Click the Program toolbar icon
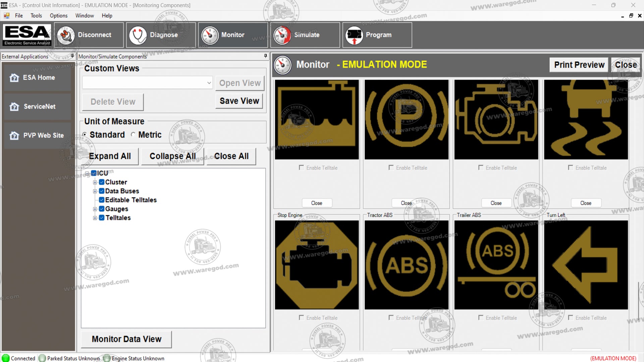 tap(354, 35)
